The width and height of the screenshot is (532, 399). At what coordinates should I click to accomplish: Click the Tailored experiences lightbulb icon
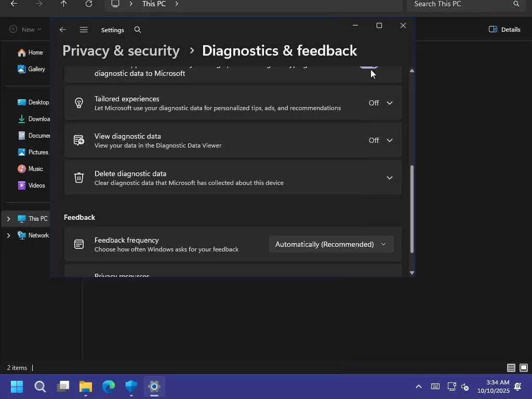79,103
